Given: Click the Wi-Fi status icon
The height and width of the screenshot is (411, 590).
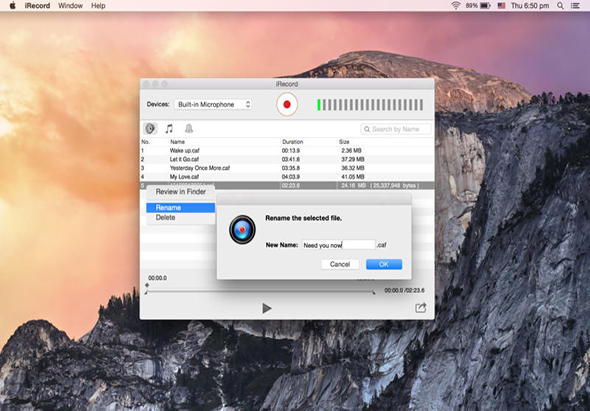Looking at the screenshot, I should (456, 6).
